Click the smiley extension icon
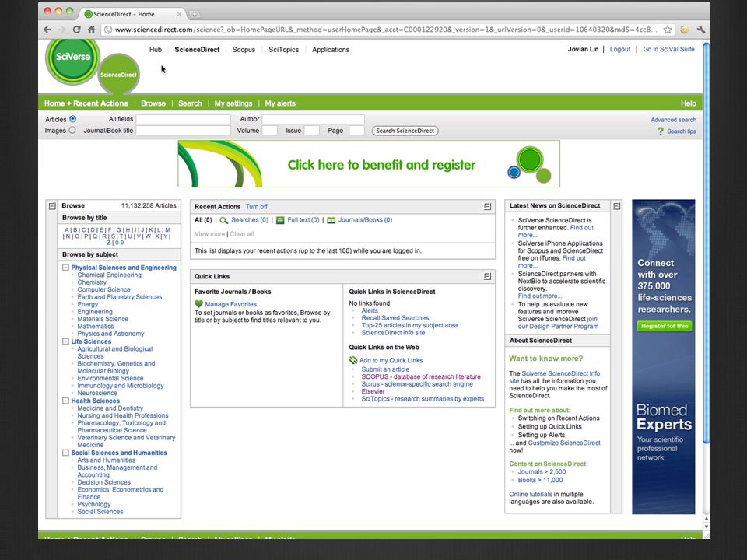The width and height of the screenshot is (747, 560). click(685, 30)
